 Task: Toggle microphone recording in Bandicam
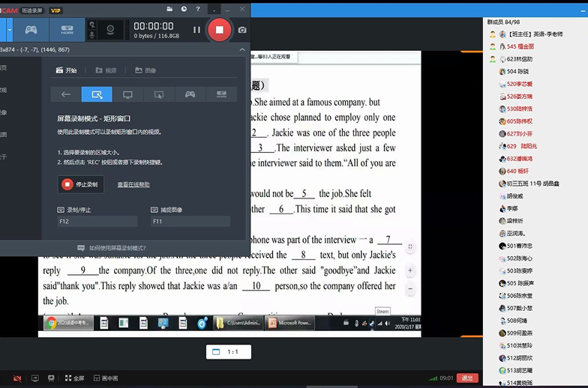(x=91, y=34)
